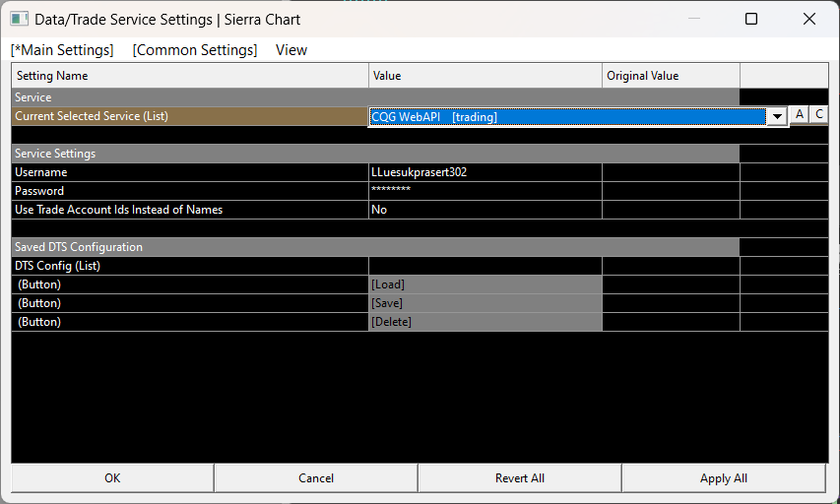Open the Common Settings menu

[x=195, y=50]
